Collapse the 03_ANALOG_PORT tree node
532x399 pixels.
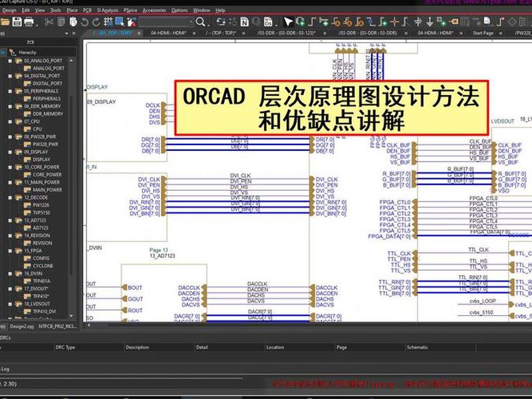[x=10, y=61]
